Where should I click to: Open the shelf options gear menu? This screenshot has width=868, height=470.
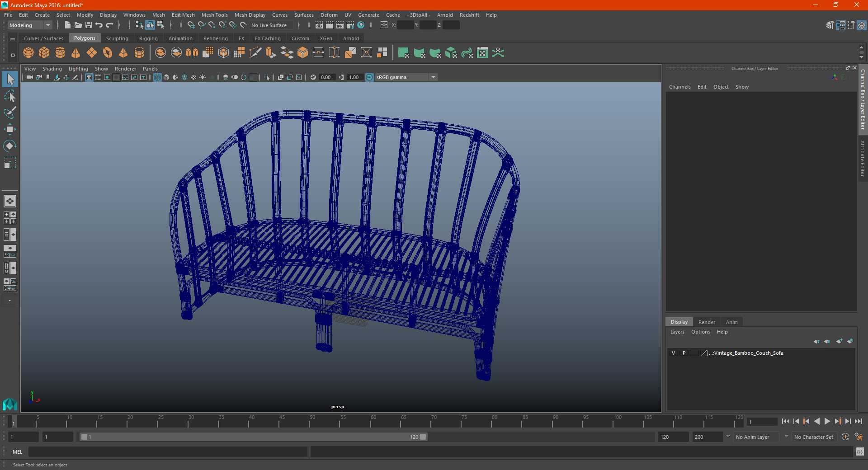(13, 55)
